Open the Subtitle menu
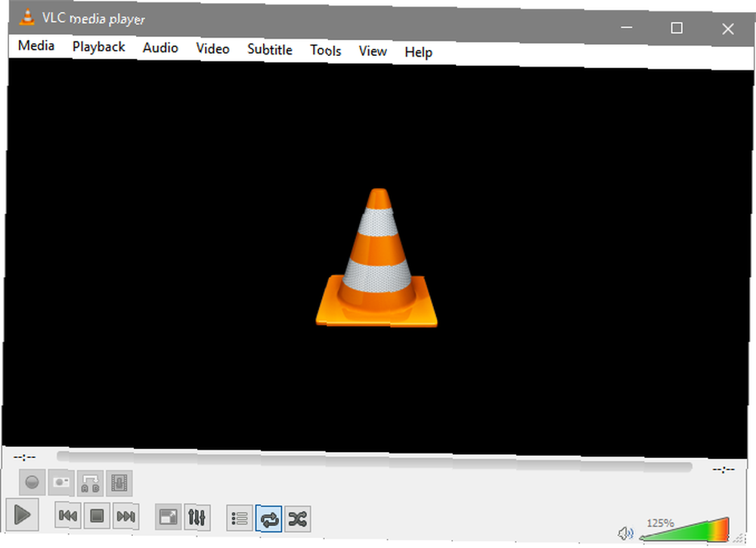756x548 pixels. [x=270, y=50]
